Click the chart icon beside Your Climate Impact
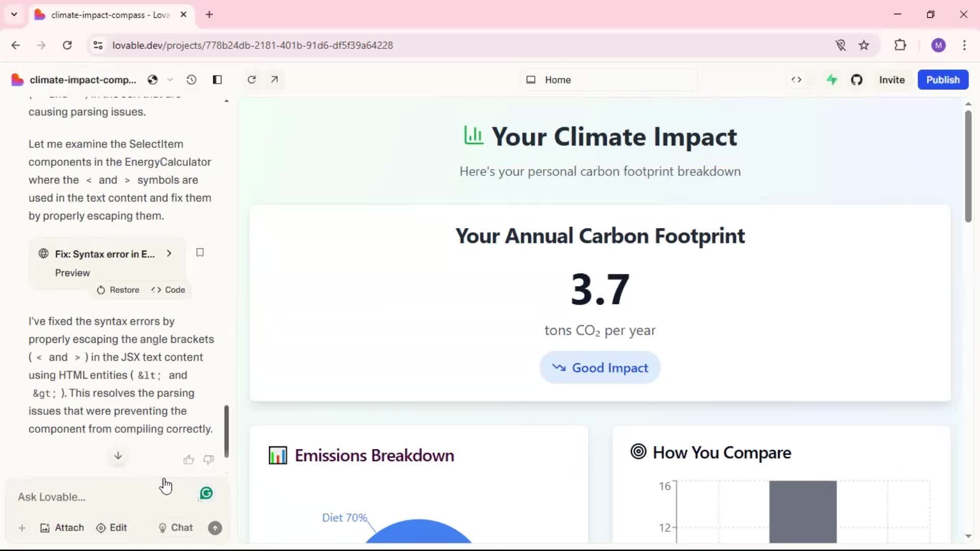 474,136
